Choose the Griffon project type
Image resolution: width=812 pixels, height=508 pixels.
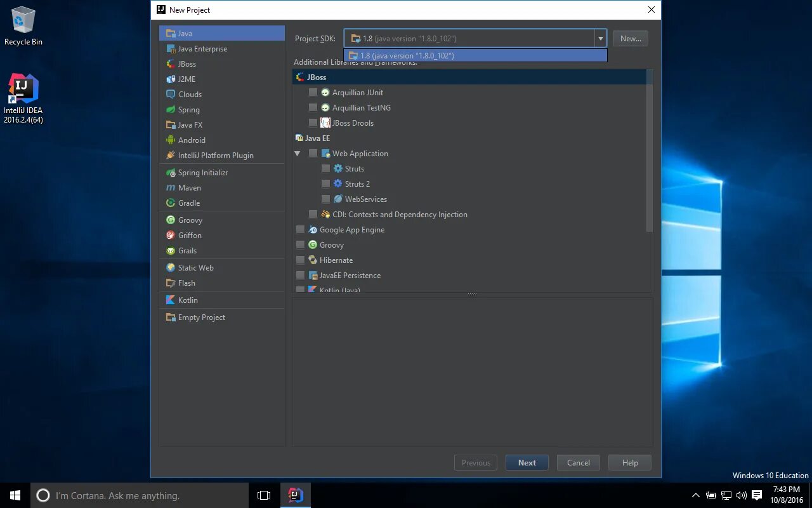pyautogui.click(x=222, y=235)
